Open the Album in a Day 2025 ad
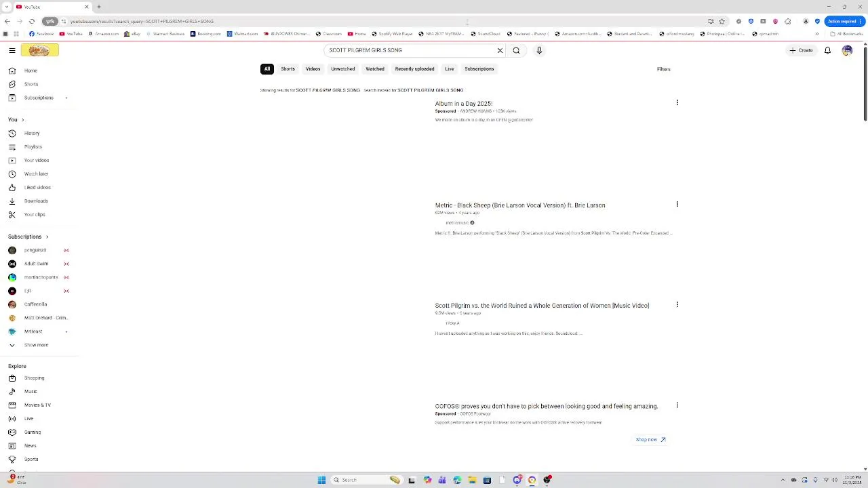 464,104
